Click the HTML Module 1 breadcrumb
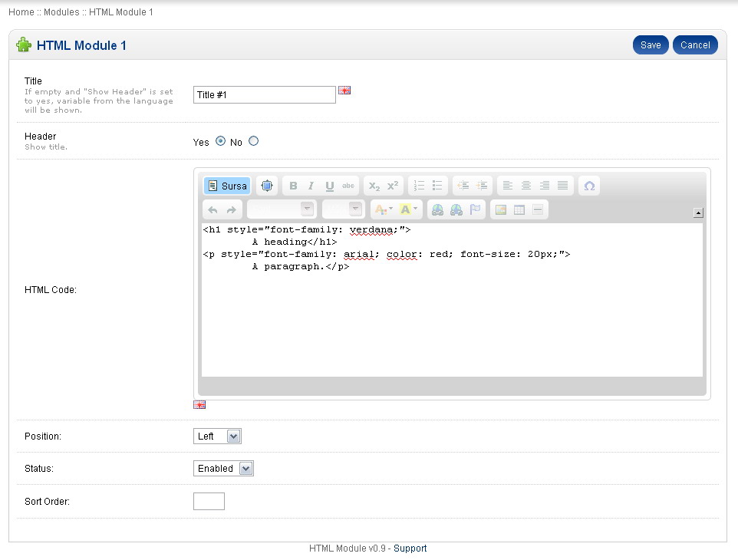738x560 pixels. click(121, 12)
